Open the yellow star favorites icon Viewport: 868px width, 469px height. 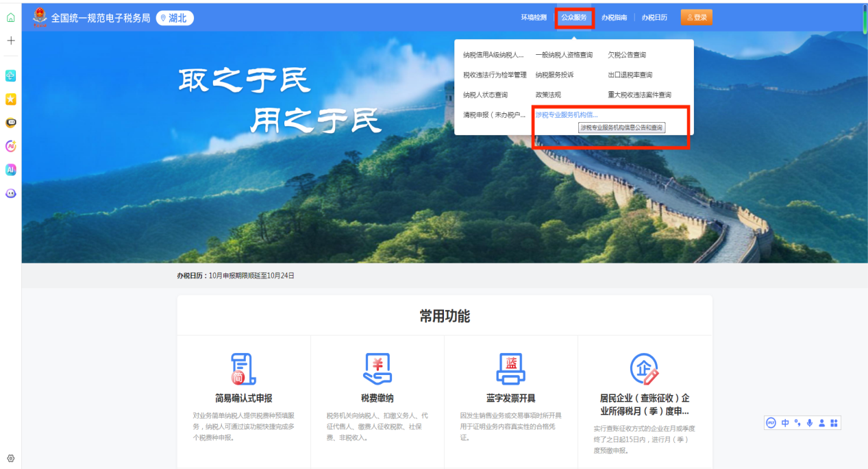(x=10, y=99)
